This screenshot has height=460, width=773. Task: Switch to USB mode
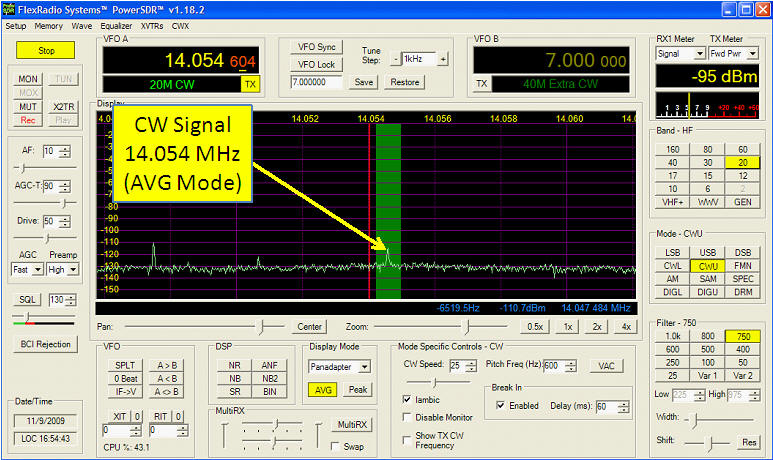click(707, 252)
